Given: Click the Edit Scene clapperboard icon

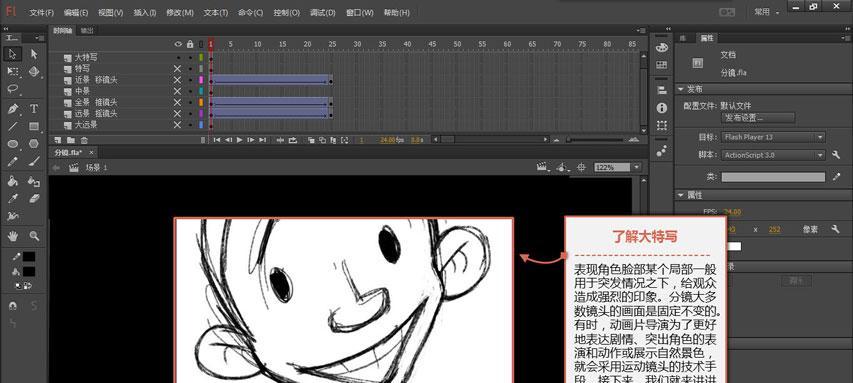Looking at the screenshot, I should coord(542,168).
